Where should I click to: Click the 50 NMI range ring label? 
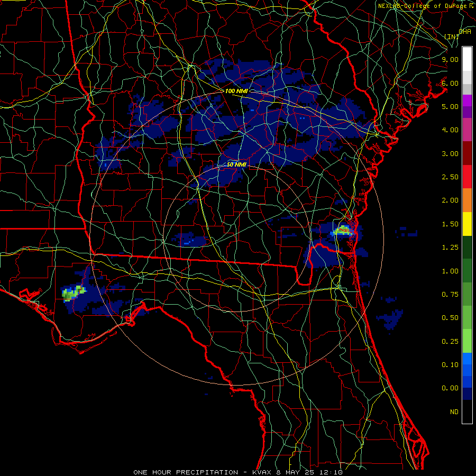236,165
